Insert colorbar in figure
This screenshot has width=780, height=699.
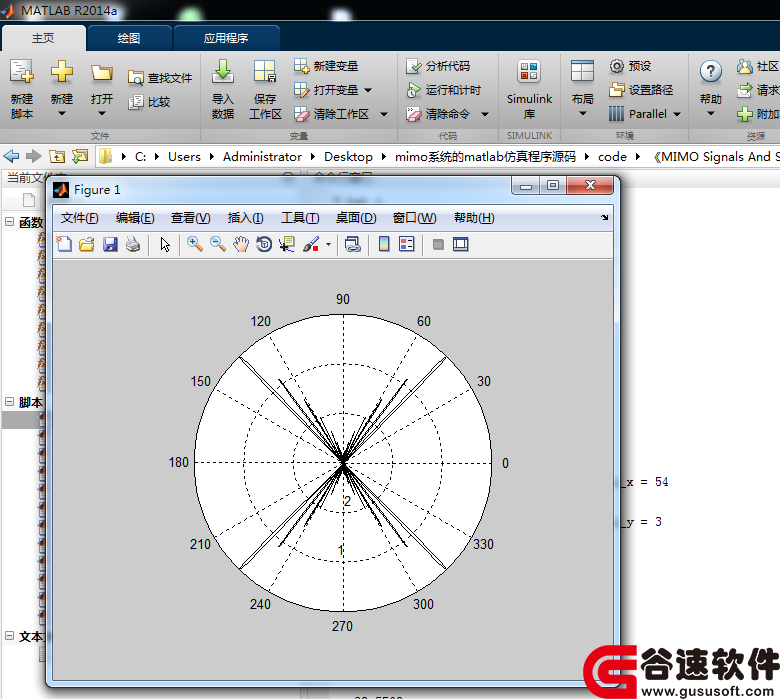pyautogui.click(x=384, y=244)
